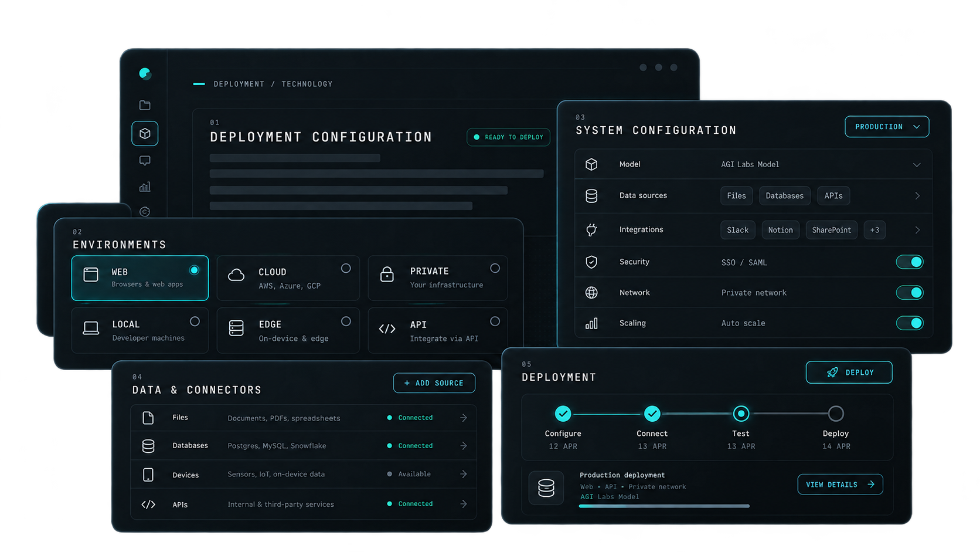Click the Cloud environment cloud icon
The height and width of the screenshot is (552, 980).
(x=236, y=275)
